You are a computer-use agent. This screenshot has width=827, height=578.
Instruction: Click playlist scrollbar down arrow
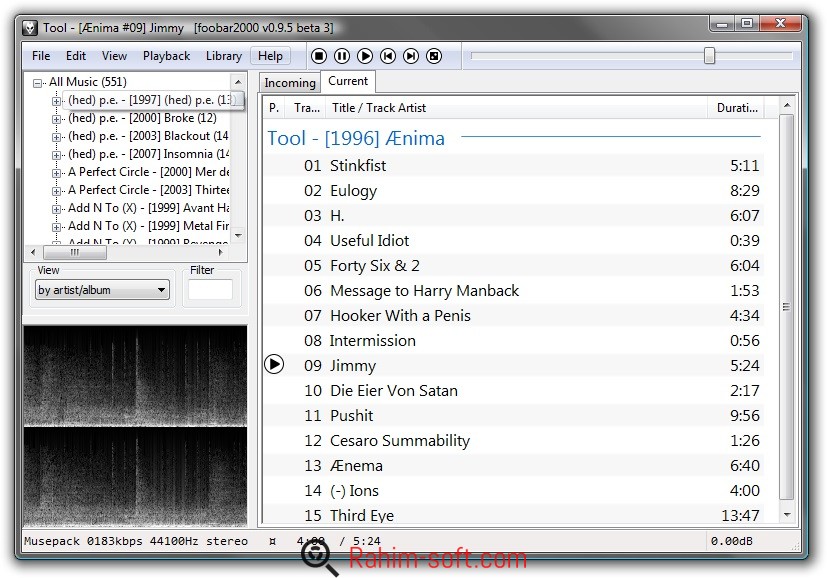[787, 515]
